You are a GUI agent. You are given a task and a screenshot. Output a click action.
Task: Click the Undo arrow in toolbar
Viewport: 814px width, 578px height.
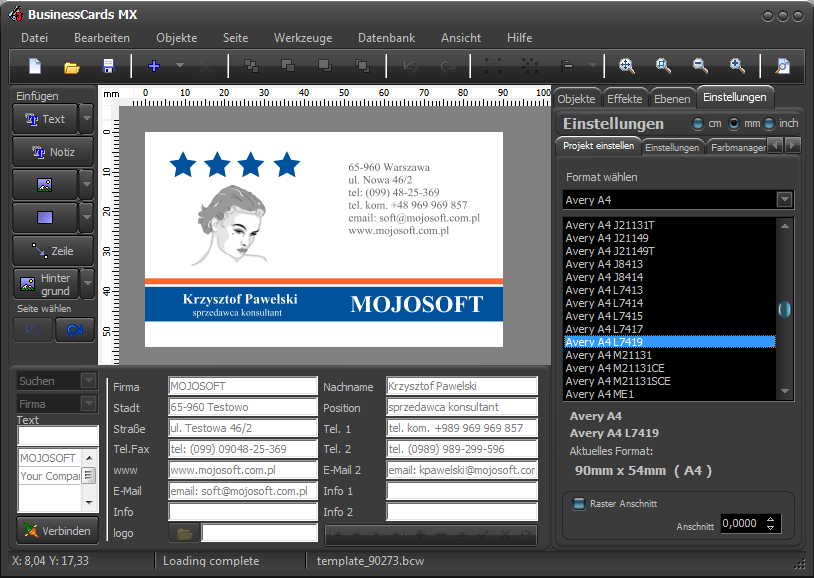coord(411,66)
